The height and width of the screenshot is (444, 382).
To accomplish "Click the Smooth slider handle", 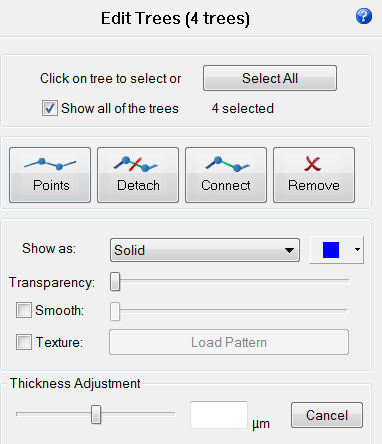I will [x=115, y=311].
